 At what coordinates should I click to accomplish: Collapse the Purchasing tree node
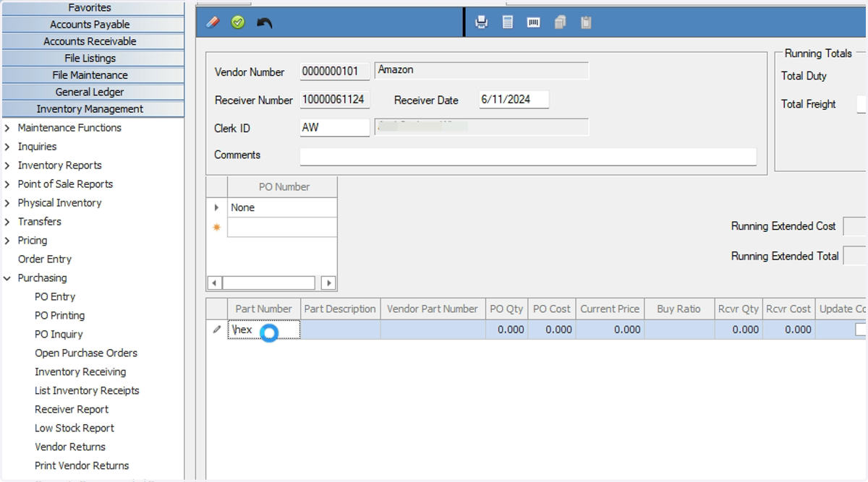click(7, 278)
